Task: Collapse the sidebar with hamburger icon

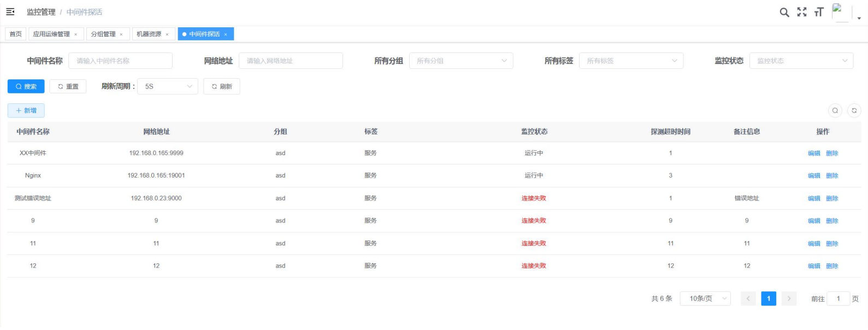Action: coord(10,11)
